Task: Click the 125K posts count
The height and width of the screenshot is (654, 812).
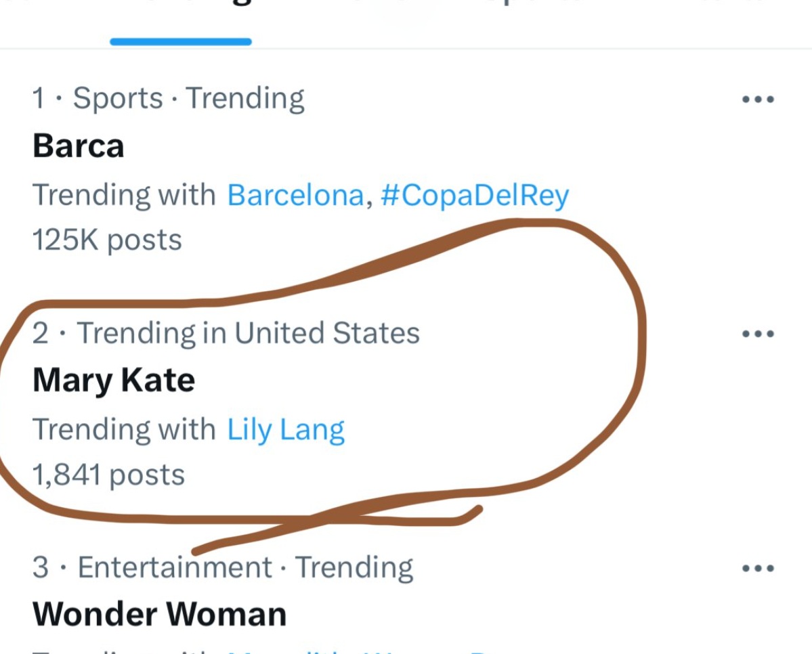Action: 107,240
